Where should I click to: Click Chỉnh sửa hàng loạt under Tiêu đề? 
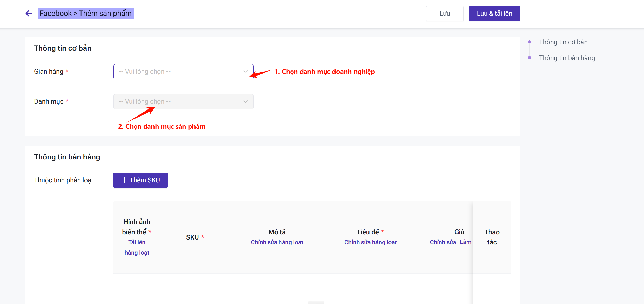(x=370, y=242)
